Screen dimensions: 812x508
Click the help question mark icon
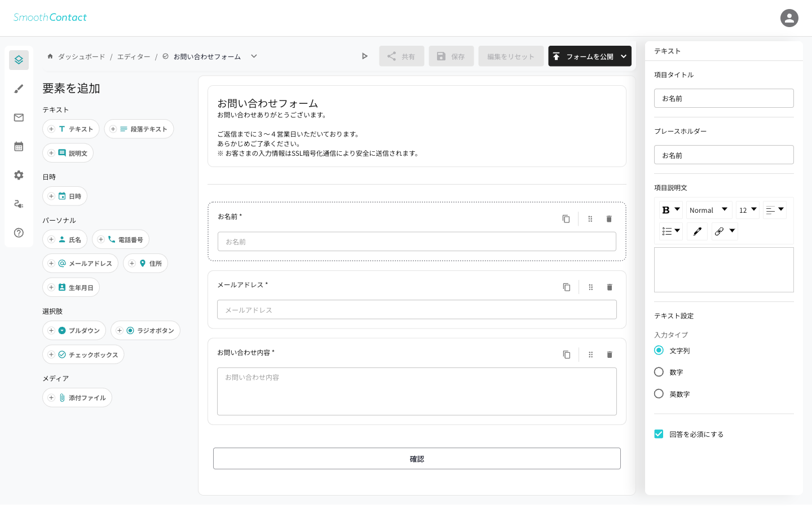pos(19,233)
